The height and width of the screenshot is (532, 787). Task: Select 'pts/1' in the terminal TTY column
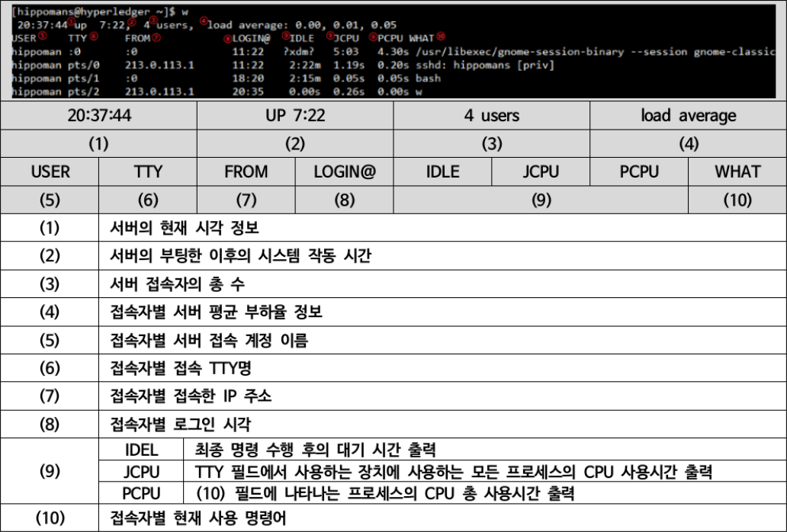84,79
